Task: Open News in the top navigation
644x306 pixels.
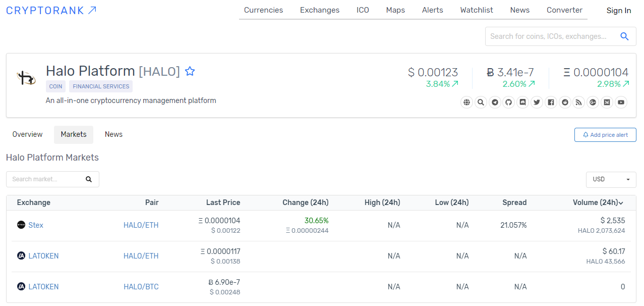Action: pyautogui.click(x=520, y=10)
